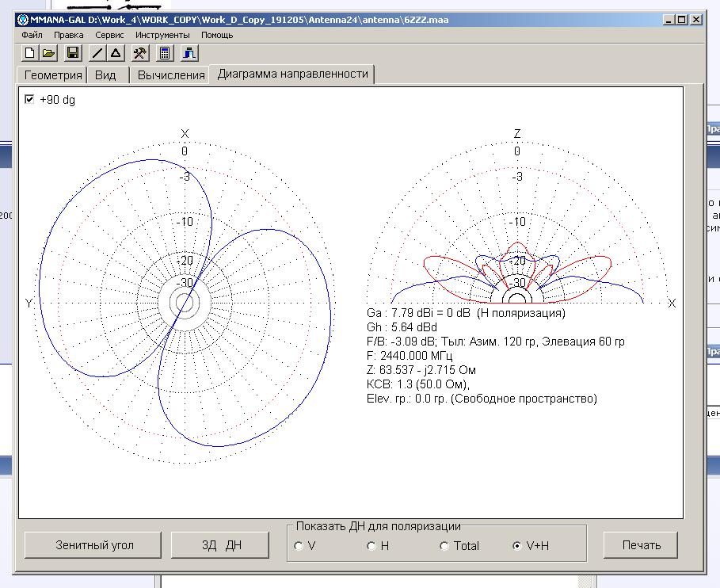This screenshot has height=588, width=720.
Task: Click the blue comparison plot toolbar icon
Action: pyautogui.click(x=189, y=53)
